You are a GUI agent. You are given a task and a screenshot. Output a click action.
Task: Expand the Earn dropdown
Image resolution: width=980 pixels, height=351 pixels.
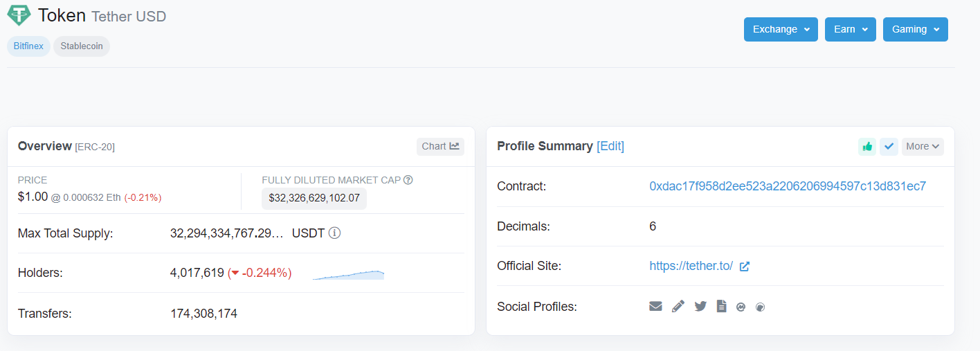[851, 29]
